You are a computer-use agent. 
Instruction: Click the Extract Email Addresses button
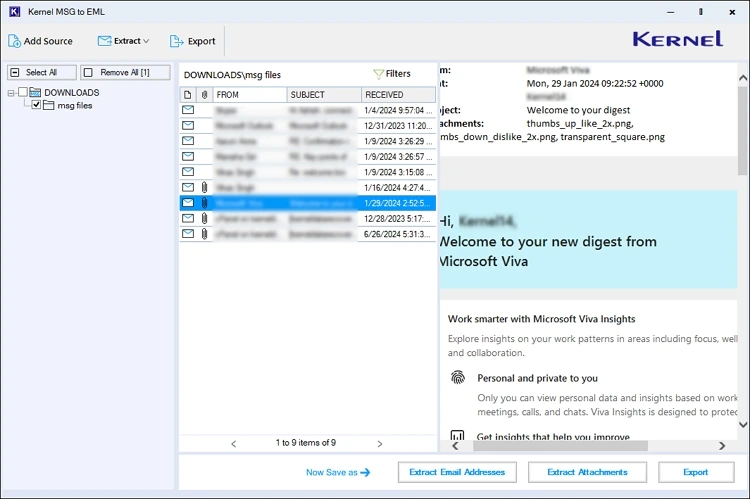[457, 472]
